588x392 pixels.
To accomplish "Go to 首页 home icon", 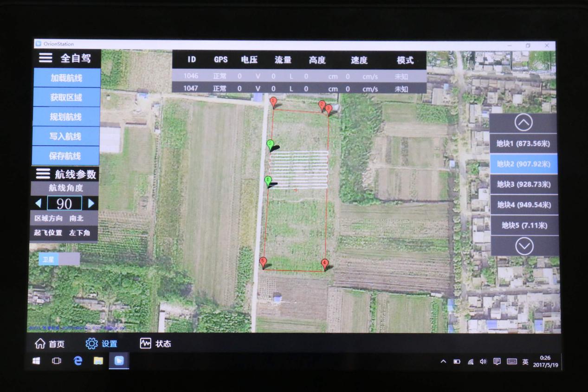I will pos(40,344).
